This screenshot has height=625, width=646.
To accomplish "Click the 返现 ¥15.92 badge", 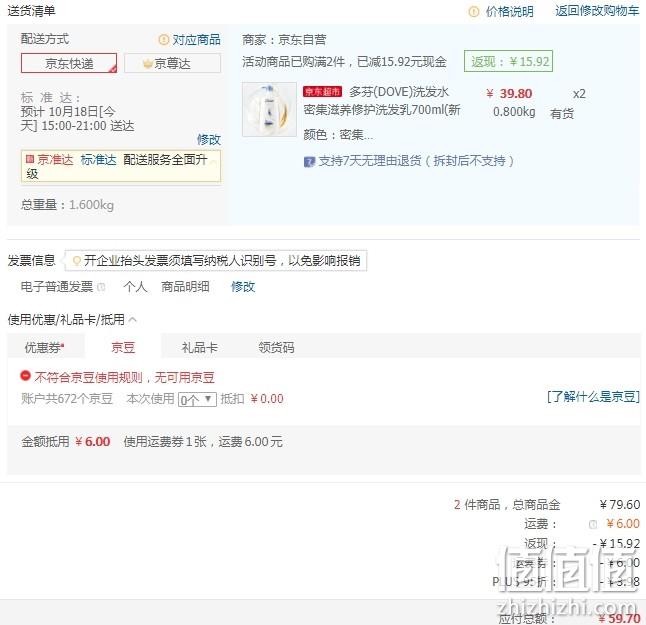I will click(x=508, y=61).
